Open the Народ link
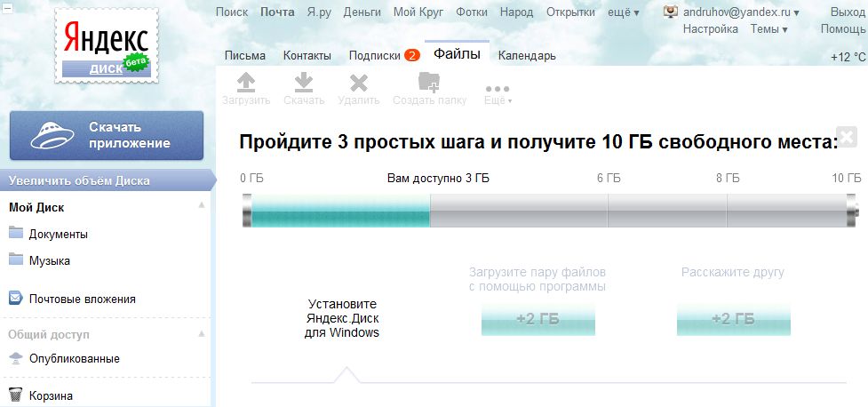 [516, 12]
